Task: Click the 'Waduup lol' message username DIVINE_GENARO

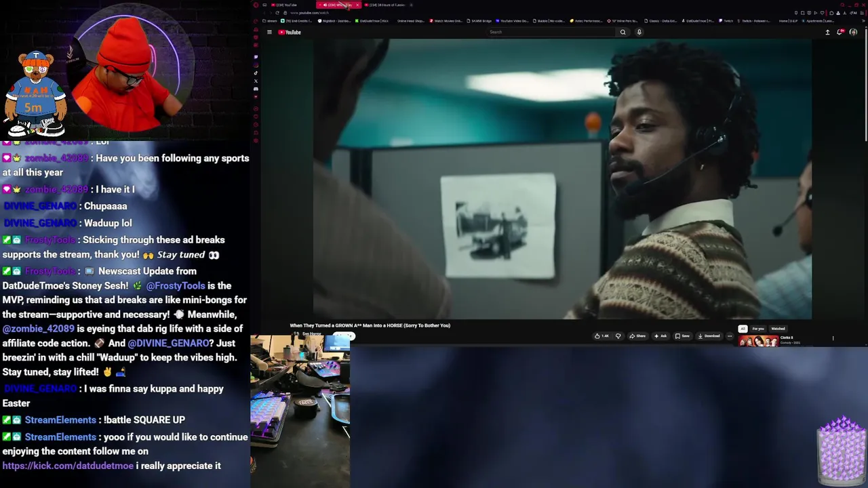Action: 40,223
